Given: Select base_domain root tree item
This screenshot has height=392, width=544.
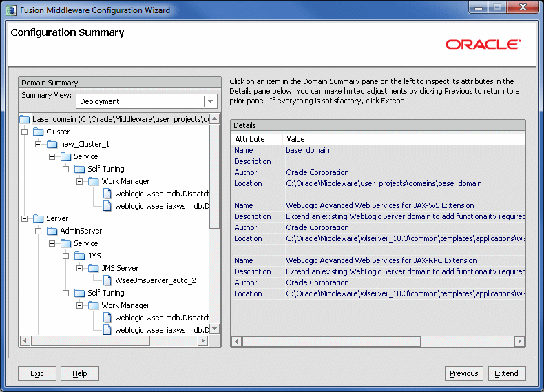Looking at the screenshot, I should [x=121, y=119].
